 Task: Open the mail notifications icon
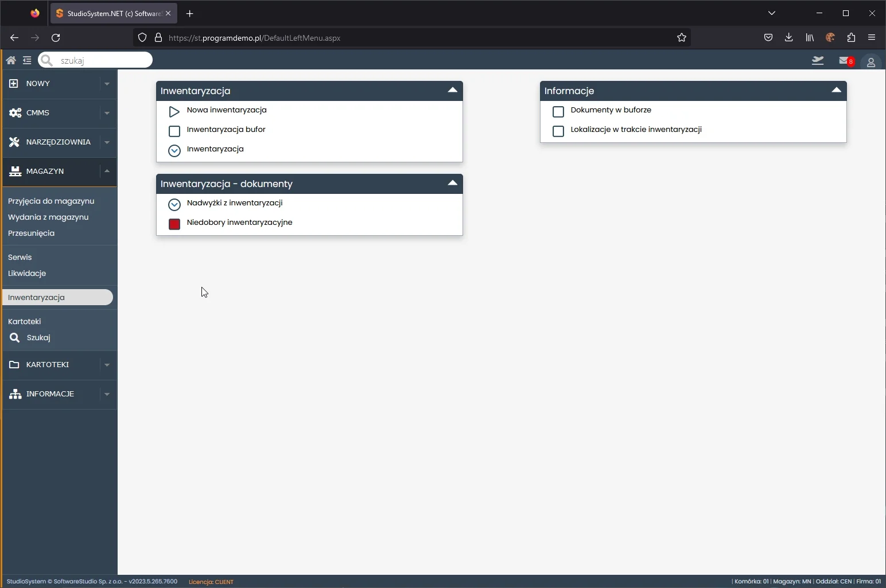pyautogui.click(x=844, y=61)
